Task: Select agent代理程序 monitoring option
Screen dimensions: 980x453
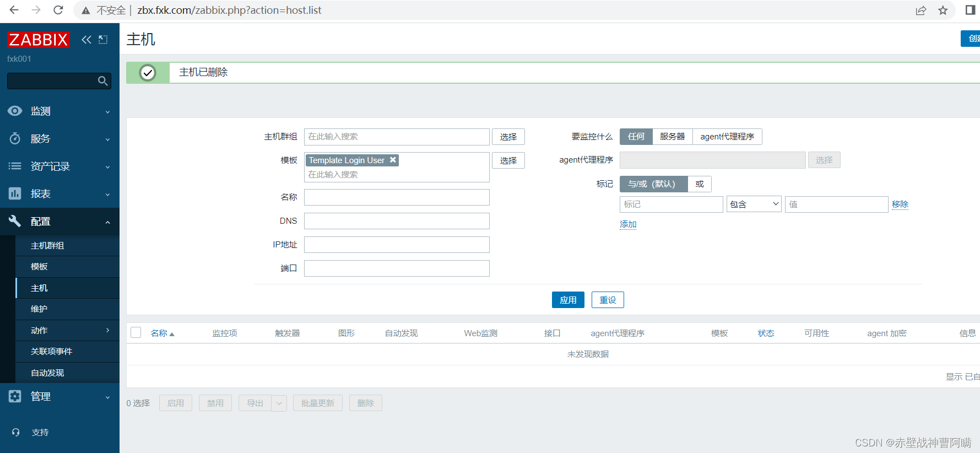Action: 727,137
